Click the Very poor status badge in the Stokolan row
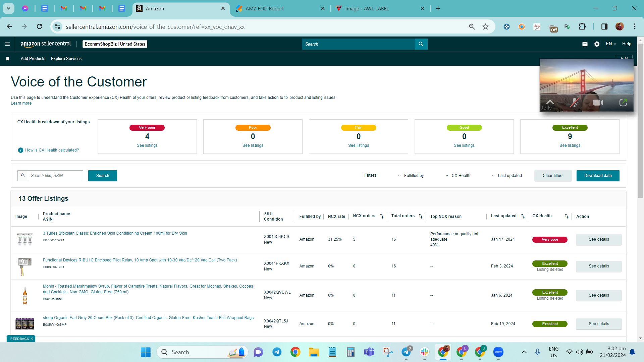Image resolution: width=644 pixels, height=362 pixels. tap(550, 239)
